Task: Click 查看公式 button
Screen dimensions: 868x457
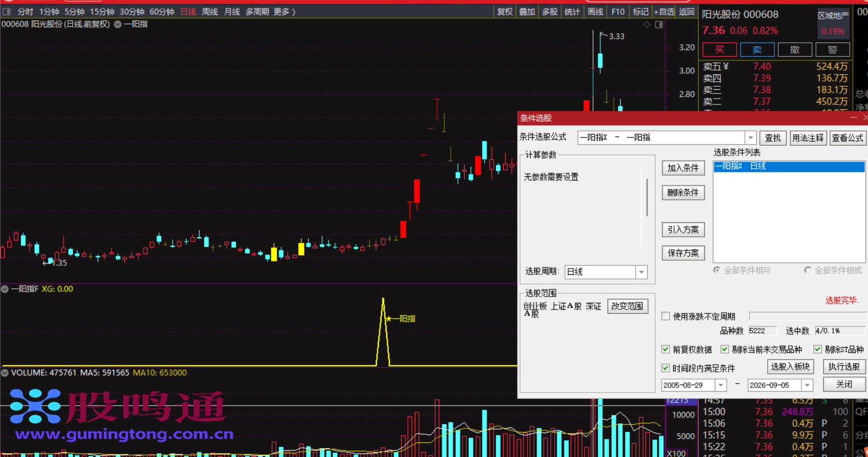Action: click(848, 138)
